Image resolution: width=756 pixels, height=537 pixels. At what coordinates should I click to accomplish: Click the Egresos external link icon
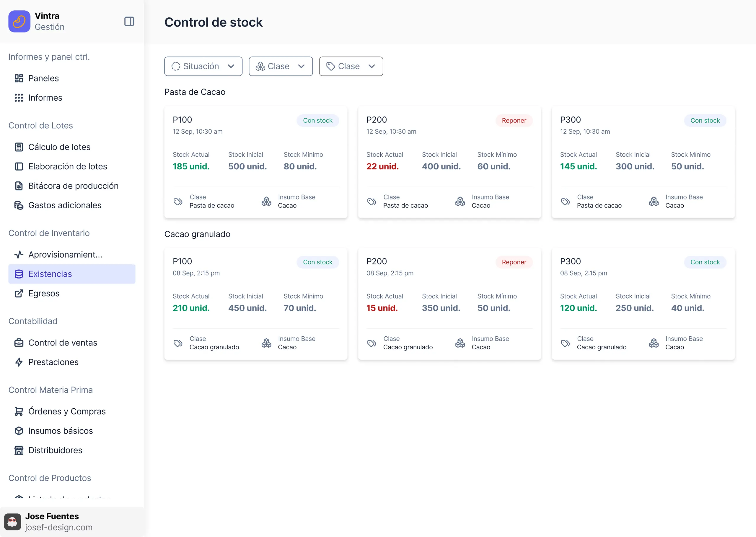(x=19, y=293)
